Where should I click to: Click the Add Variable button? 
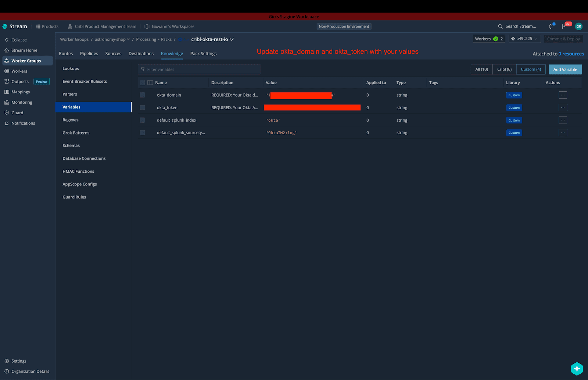(x=565, y=69)
